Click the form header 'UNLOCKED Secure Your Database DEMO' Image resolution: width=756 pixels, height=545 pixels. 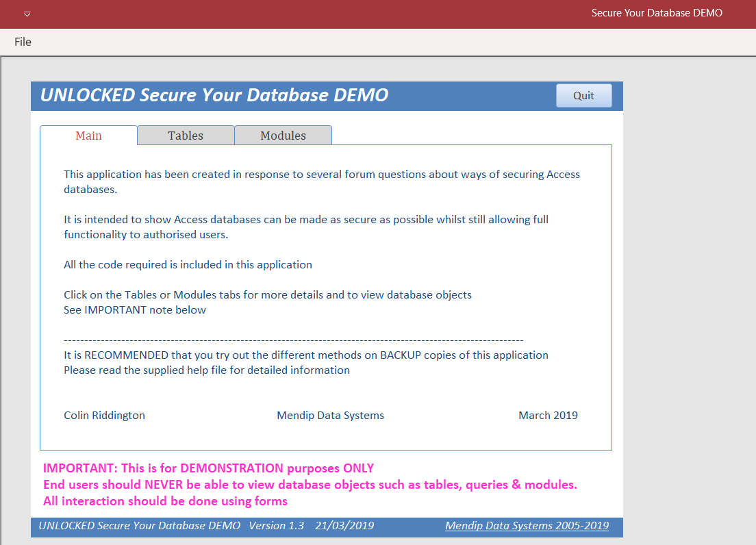214,95
